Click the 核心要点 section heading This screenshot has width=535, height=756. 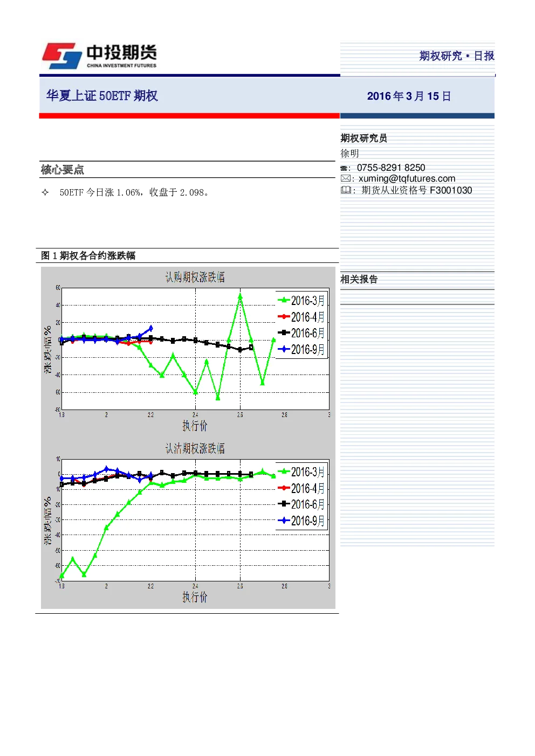[x=62, y=170]
